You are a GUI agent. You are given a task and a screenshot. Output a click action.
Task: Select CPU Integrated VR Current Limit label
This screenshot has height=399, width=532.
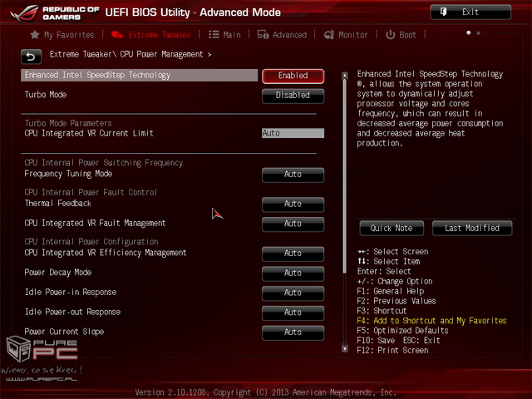click(89, 133)
